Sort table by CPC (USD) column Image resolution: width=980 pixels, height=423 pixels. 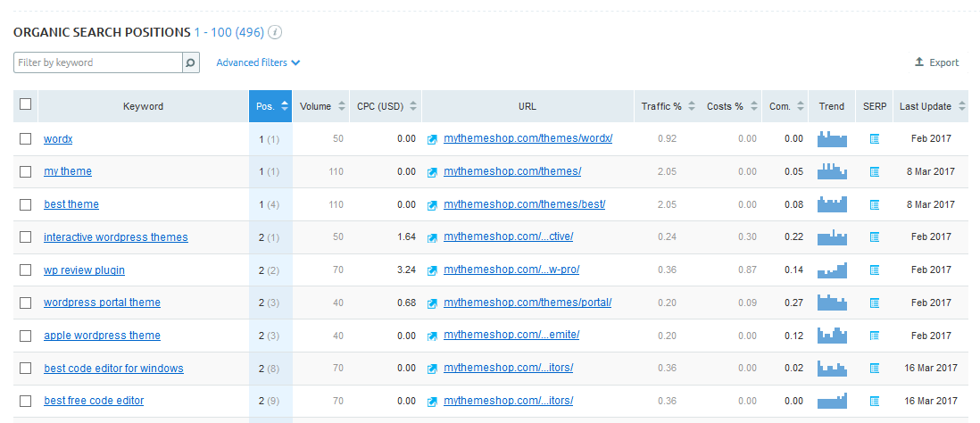coord(386,106)
